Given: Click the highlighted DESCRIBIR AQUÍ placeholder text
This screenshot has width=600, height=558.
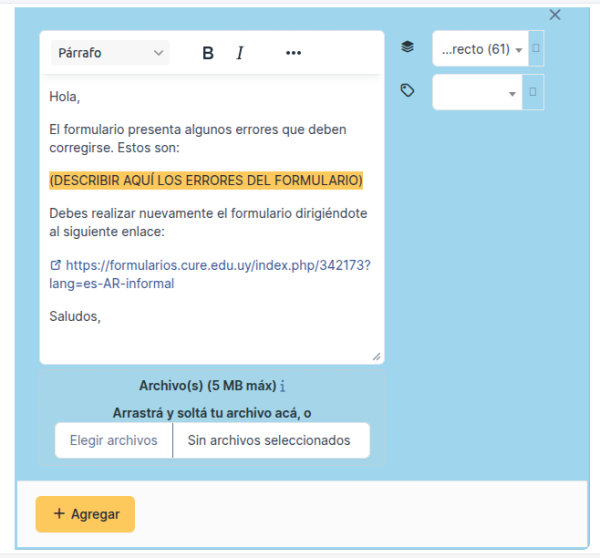Looking at the screenshot, I should [206, 180].
